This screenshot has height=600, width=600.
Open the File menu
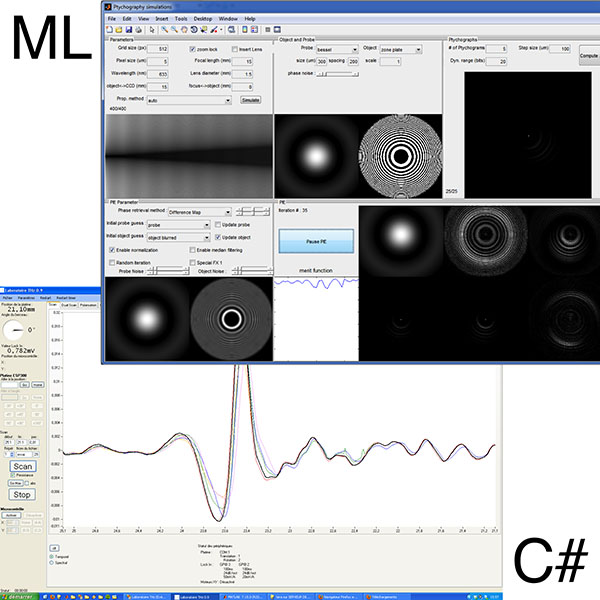pos(112,18)
